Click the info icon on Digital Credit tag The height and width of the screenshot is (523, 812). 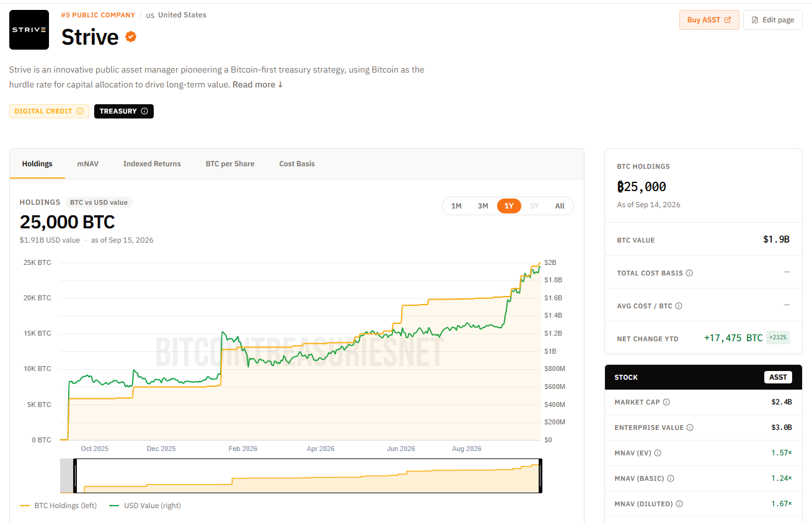[79, 111]
